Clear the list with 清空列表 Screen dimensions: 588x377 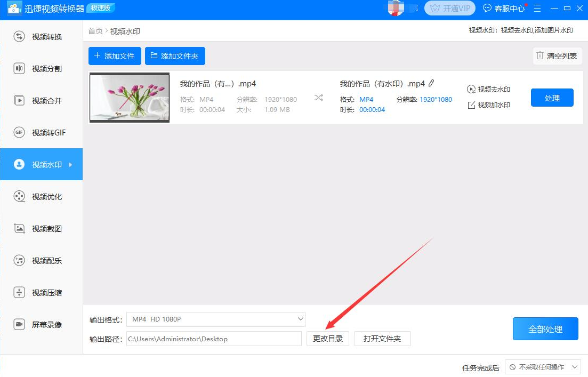[557, 56]
